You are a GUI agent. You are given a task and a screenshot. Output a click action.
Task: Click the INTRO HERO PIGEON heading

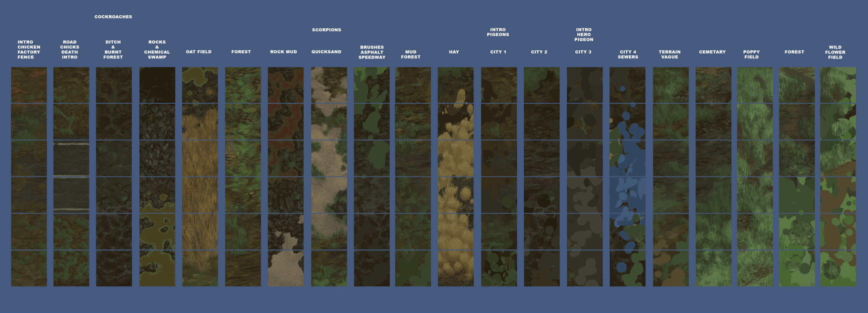click(584, 35)
